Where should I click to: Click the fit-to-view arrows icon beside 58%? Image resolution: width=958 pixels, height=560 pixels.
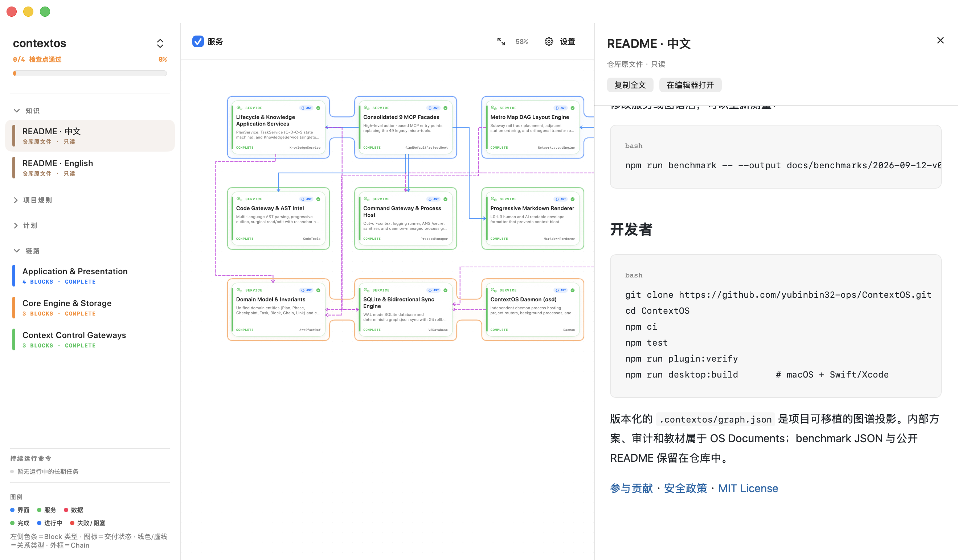(x=501, y=41)
